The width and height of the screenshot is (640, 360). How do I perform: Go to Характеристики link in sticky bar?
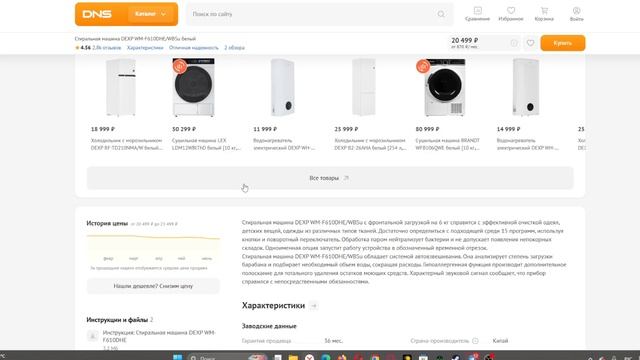[x=145, y=48]
